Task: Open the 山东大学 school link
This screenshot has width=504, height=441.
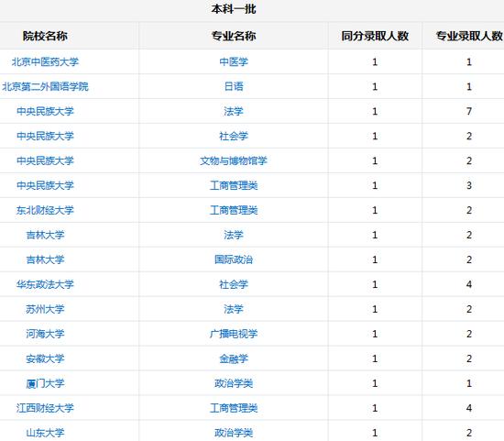Action: [45, 433]
